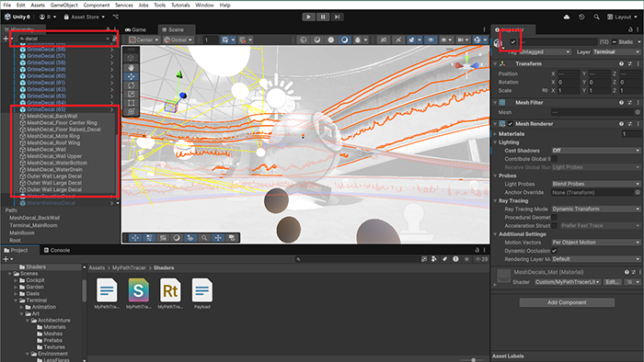Viewport: 644px width, 362px height.
Task: Switch to the Console tab
Action: pos(57,250)
